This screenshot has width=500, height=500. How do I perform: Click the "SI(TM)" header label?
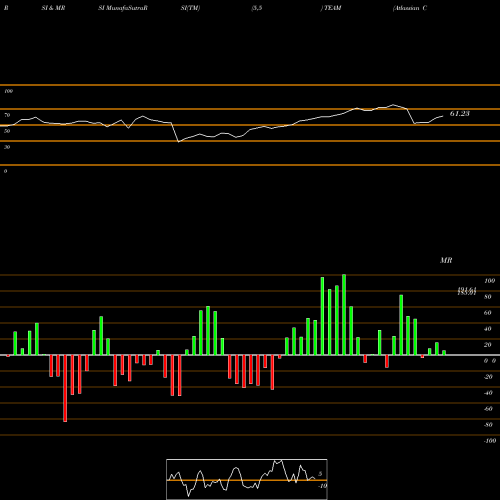click(190, 8)
